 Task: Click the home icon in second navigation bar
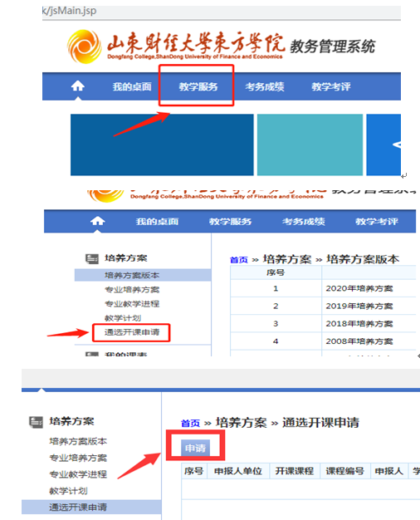point(97,220)
